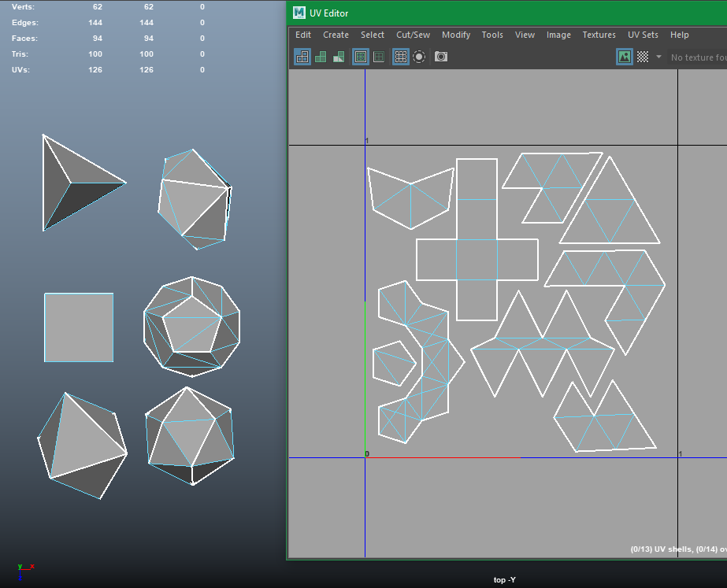
Task: Select the cube in the viewport
Action: [x=79, y=327]
